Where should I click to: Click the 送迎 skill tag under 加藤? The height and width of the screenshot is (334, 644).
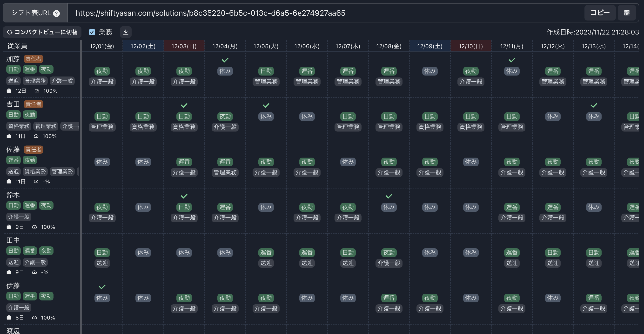[x=13, y=81]
